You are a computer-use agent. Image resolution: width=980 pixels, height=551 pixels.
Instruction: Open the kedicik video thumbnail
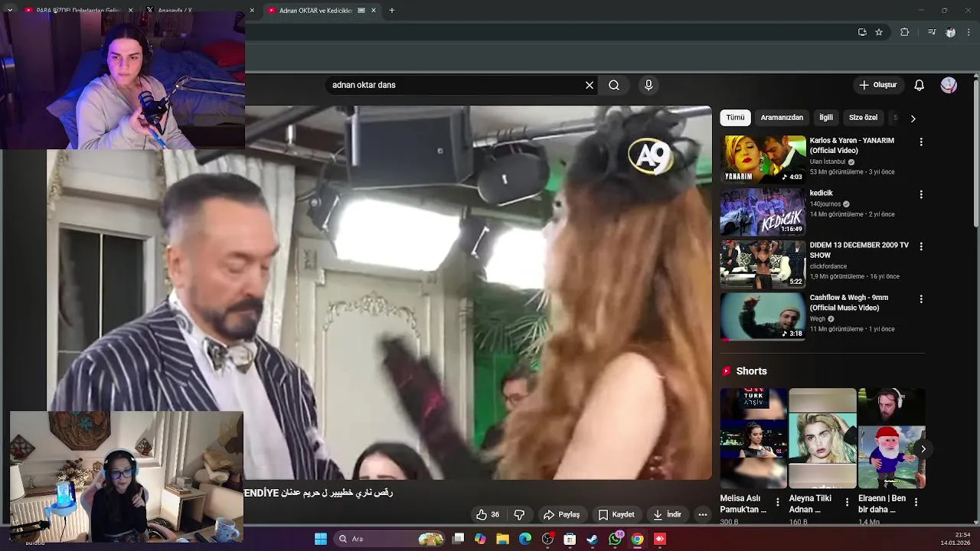coord(763,212)
